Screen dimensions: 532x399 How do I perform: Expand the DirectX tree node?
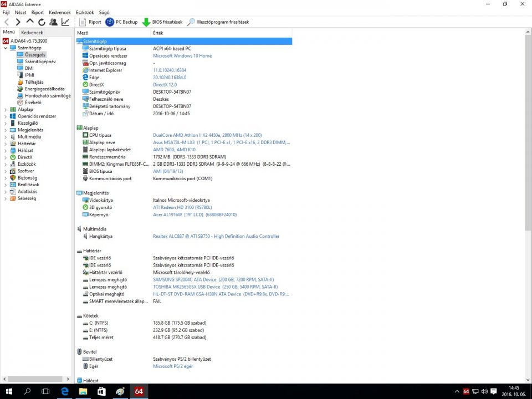6,157
